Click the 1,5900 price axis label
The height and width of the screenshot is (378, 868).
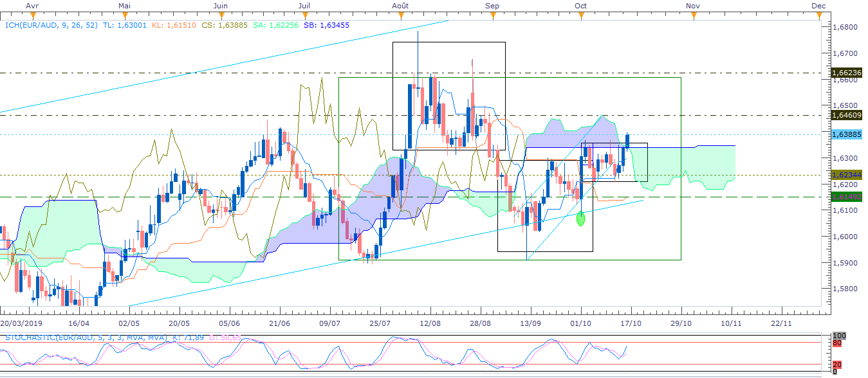845,263
